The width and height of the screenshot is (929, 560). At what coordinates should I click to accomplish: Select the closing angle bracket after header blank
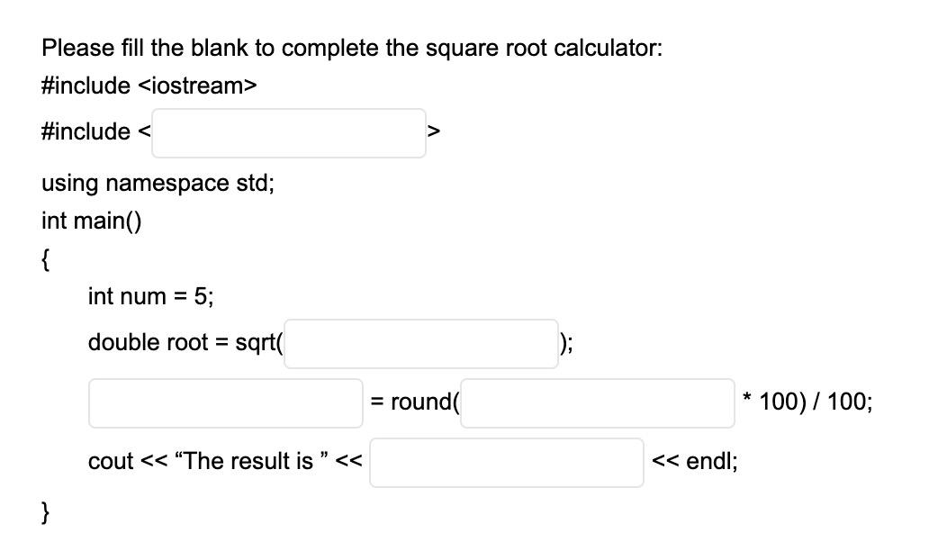[433, 131]
